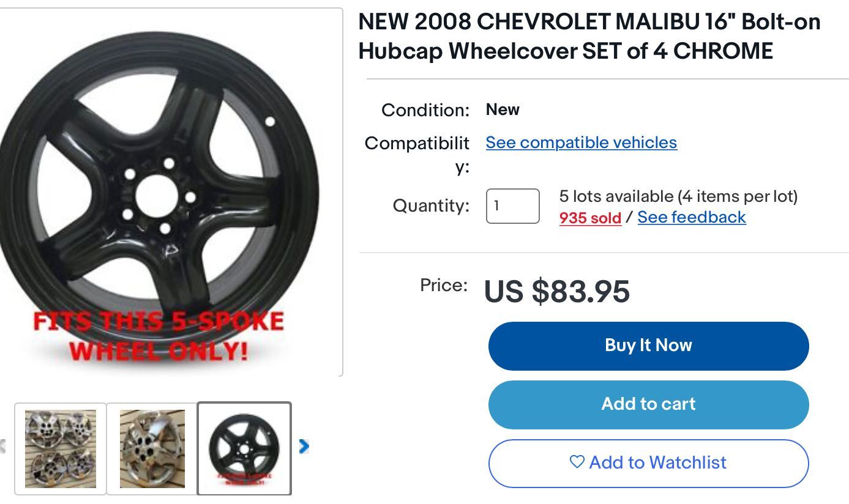Click the 5 lots available text

click(x=678, y=196)
